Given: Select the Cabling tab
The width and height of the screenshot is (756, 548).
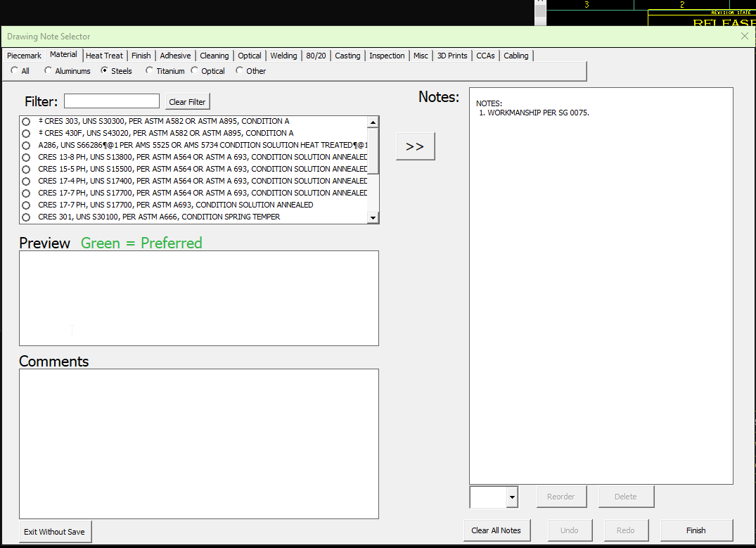Looking at the screenshot, I should click(516, 55).
